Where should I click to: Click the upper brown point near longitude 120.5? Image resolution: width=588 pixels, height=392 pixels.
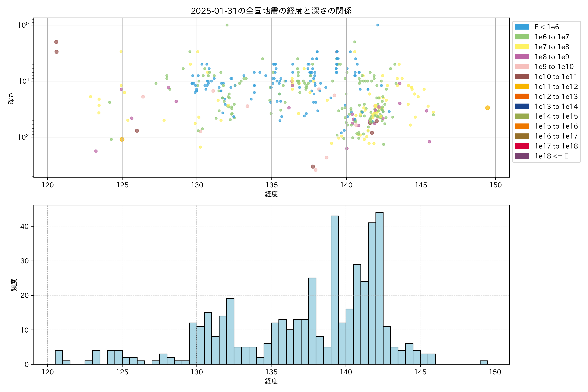[56, 42]
